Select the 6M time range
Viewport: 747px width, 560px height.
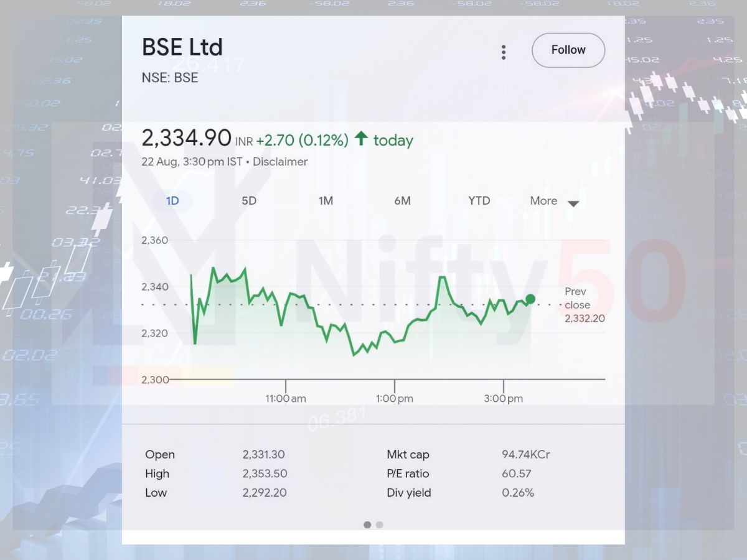tap(402, 201)
